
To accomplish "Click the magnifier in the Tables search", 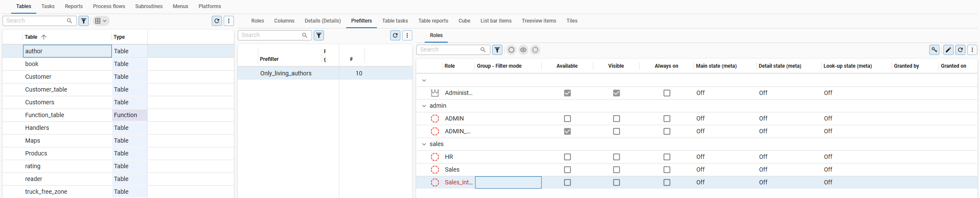I will (x=69, y=21).
